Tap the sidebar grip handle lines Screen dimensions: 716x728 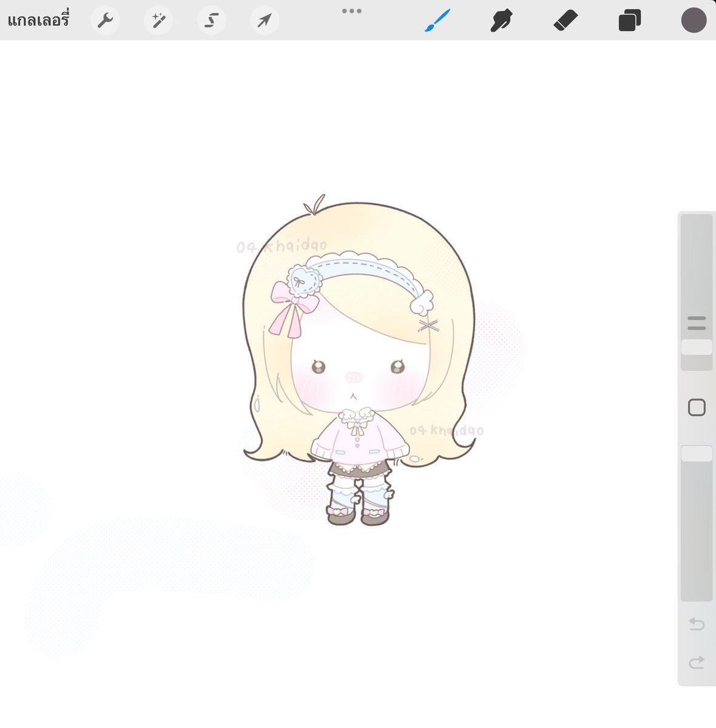pyautogui.click(x=697, y=323)
